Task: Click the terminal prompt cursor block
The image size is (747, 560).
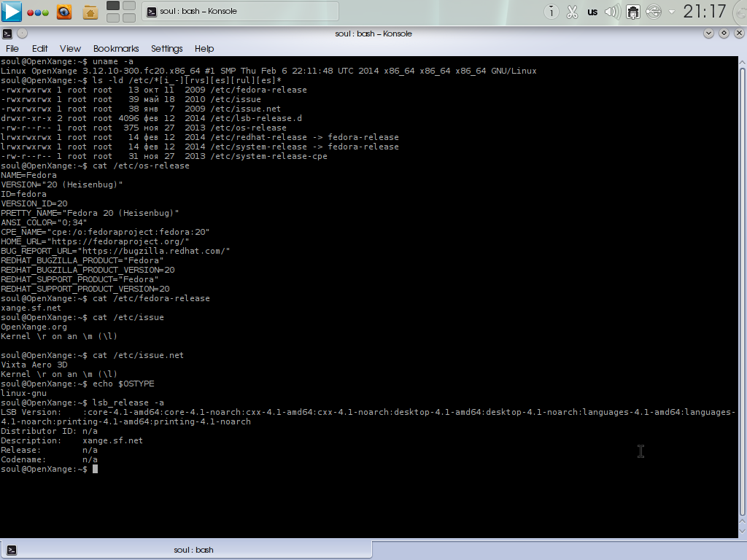Action: [x=96, y=469]
